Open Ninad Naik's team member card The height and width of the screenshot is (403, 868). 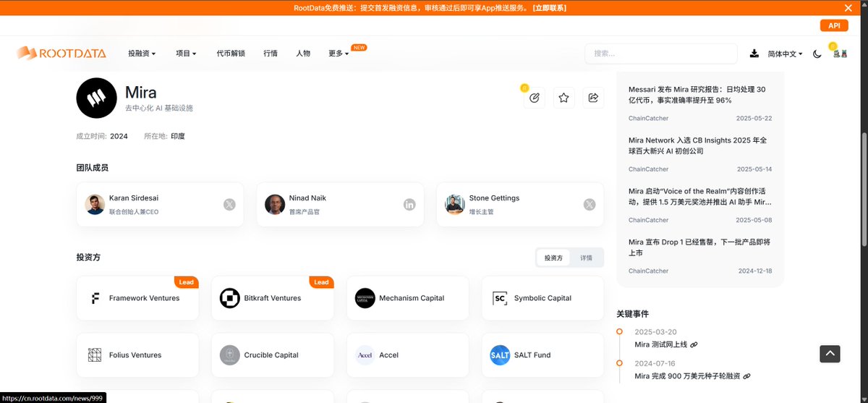(340, 205)
